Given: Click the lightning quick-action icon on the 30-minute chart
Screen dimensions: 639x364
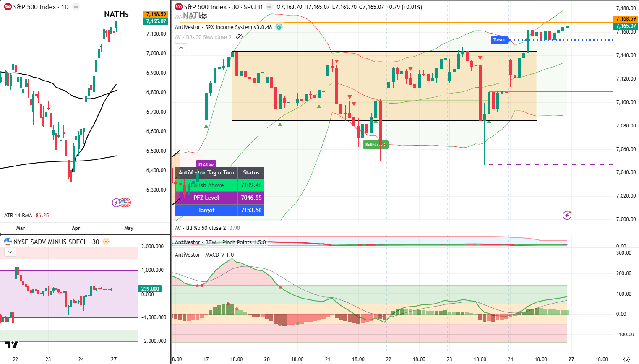Looking at the screenshot, I should coord(567,215).
